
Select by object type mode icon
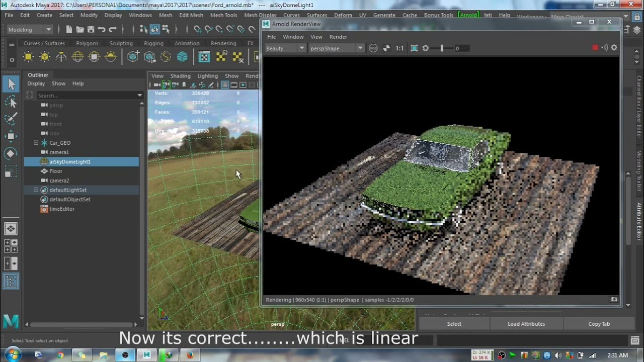click(155, 30)
